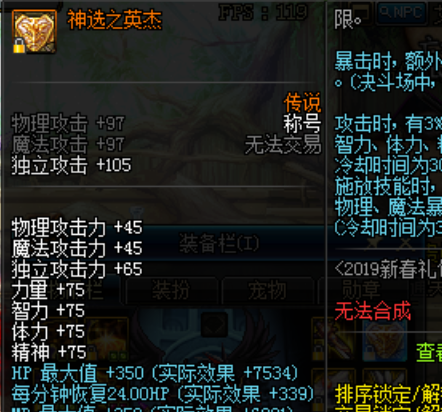
Task: Click the green 查看 option
Action: point(429,353)
